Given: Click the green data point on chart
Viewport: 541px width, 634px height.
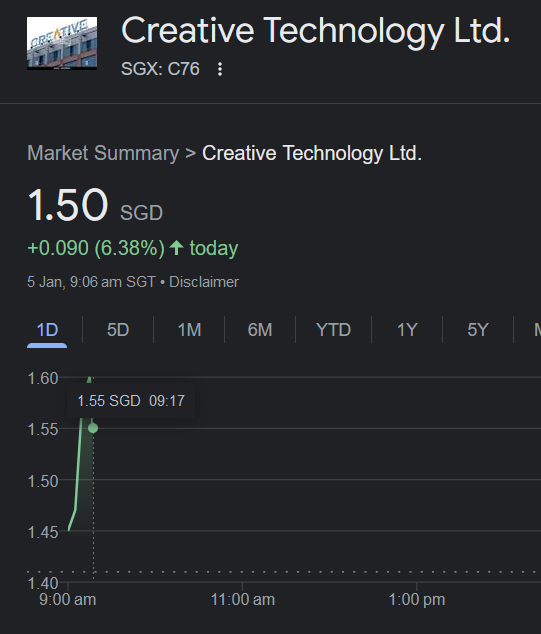Looking at the screenshot, I should [93, 428].
